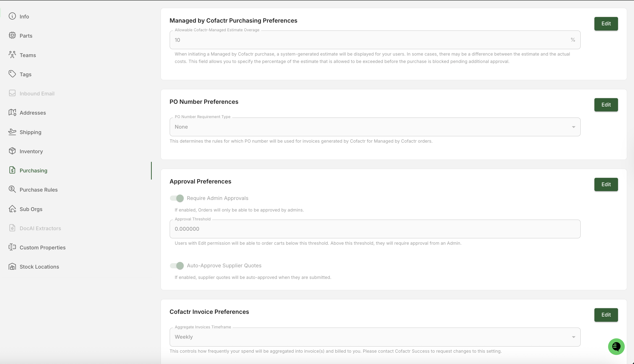Screen dimensions: 634x364
Task: Click the Approval Threshold input field
Action: point(375,229)
